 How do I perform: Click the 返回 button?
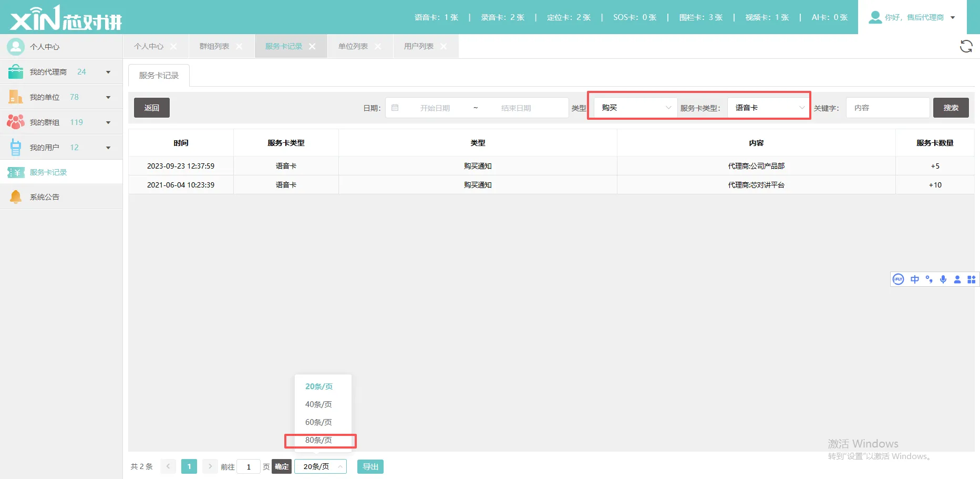click(x=152, y=108)
